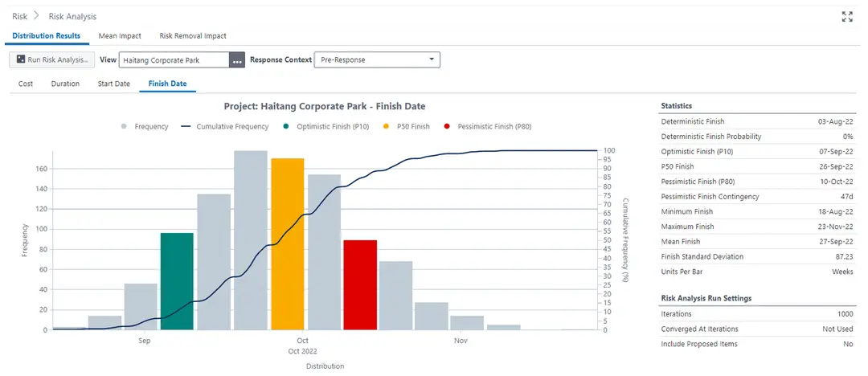Click the Deterministic Finish value 03-Aug-22
This screenshot has height=376, width=868.
(x=836, y=121)
